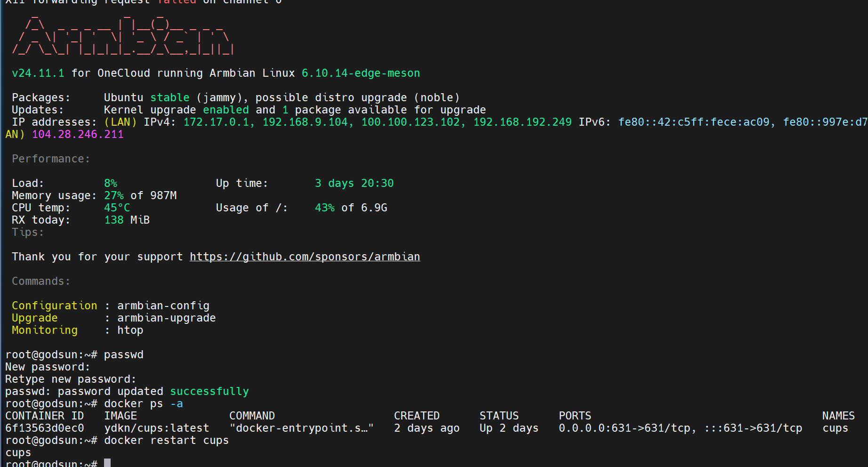Viewport: 868px width, 467px height.
Task: Click the Armbian ASCII art logo
Action: (123, 35)
